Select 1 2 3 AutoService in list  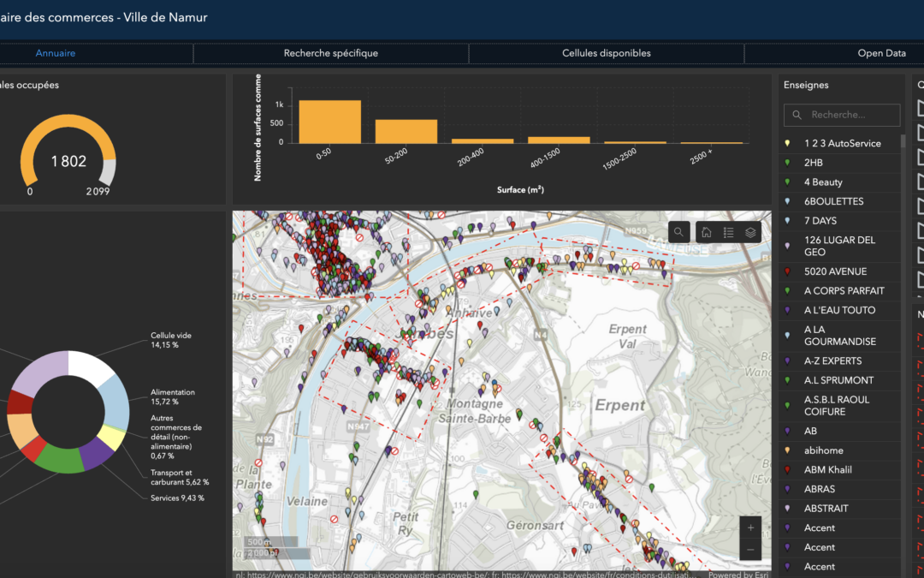coord(842,143)
